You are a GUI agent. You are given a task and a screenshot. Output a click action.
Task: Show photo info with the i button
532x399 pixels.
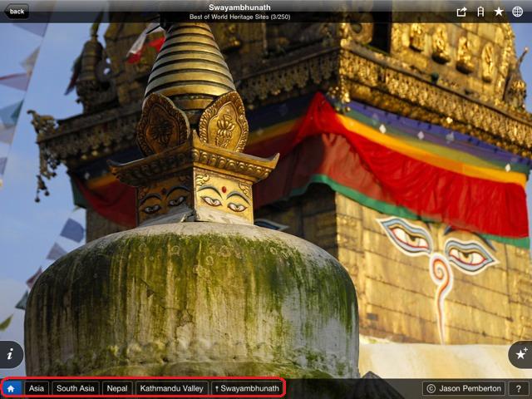tap(11, 355)
